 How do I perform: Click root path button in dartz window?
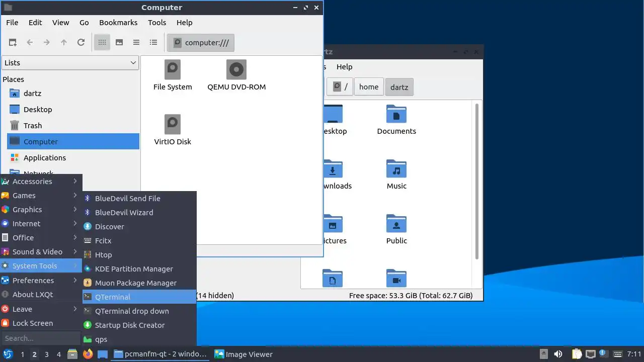(340, 87)
